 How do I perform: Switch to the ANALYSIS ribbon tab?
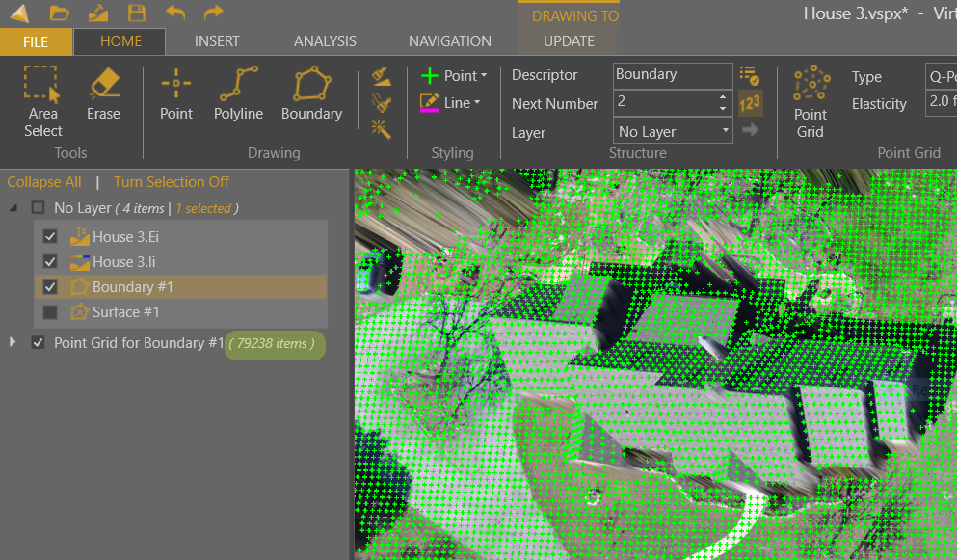click(x=325, y=41)
